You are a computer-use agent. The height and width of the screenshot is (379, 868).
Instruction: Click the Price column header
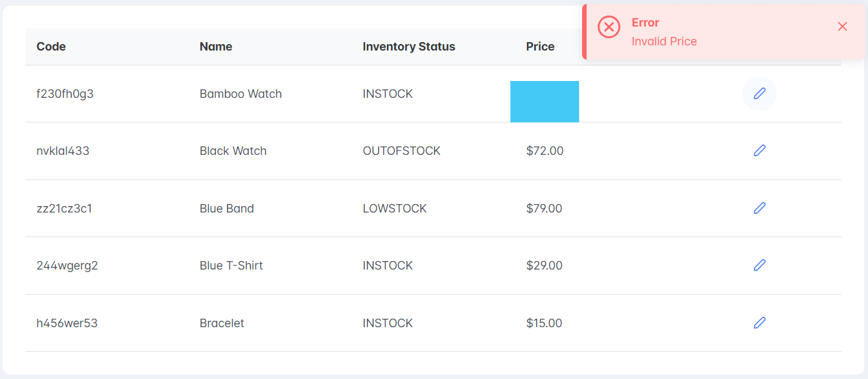(x=540, y=47)
